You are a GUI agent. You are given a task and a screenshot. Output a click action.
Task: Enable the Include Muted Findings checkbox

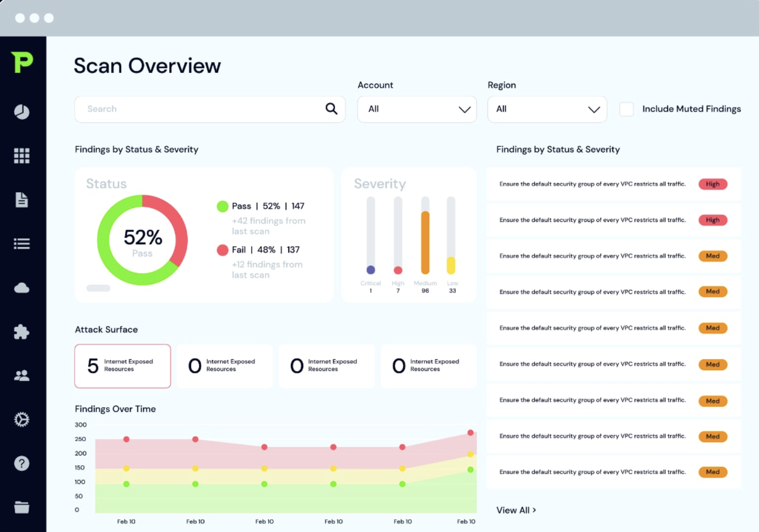[x=627, y=109]
